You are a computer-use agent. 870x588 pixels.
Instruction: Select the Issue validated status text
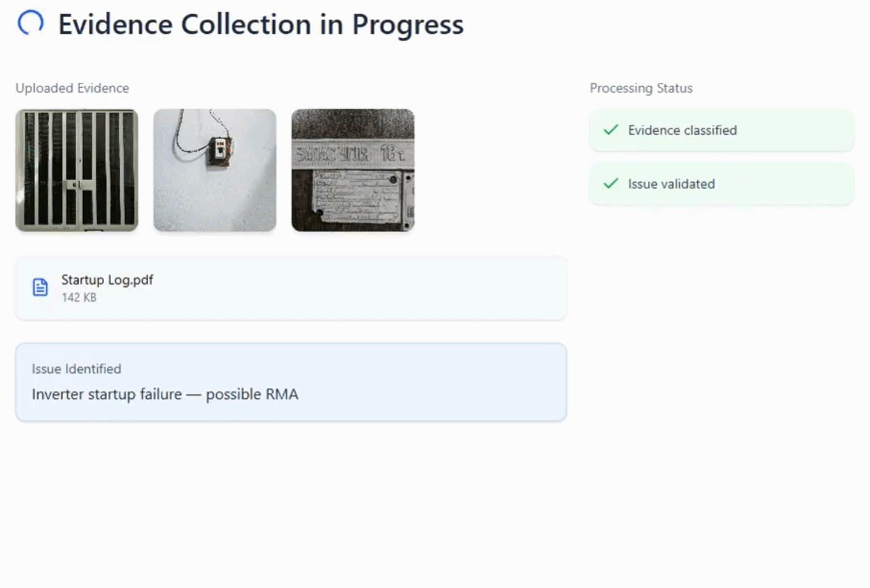coord(671,184)
